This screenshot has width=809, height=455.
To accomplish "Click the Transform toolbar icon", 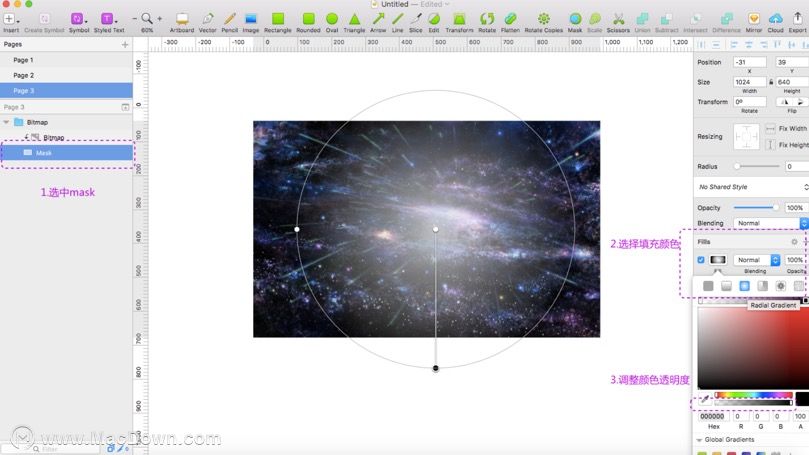I will pyautogui.click(x=459, y=19).
